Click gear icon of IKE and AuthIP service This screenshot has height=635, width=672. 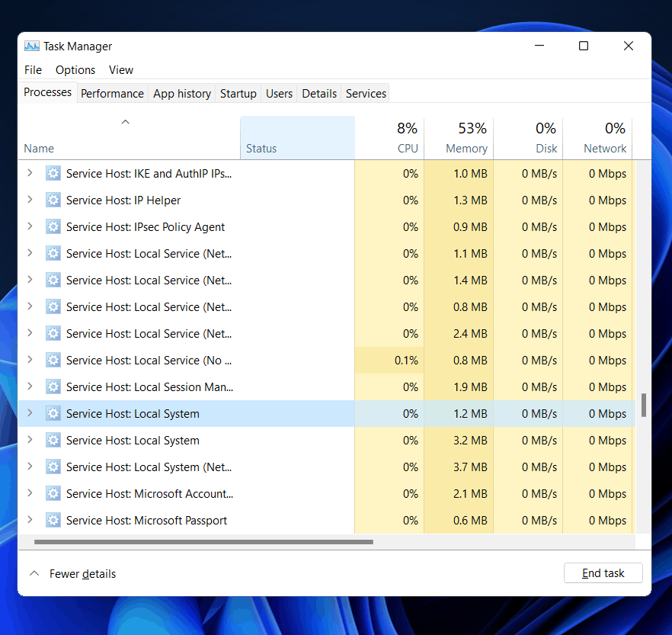click(53, 174)
